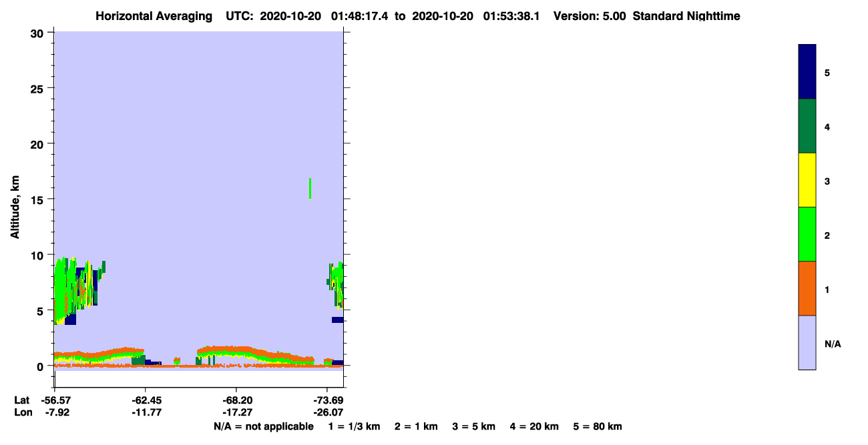The height and width of the screenshot is (445, 868).
Task: Click 'Version: 5.00' in the title
Action: coord(589,16)
